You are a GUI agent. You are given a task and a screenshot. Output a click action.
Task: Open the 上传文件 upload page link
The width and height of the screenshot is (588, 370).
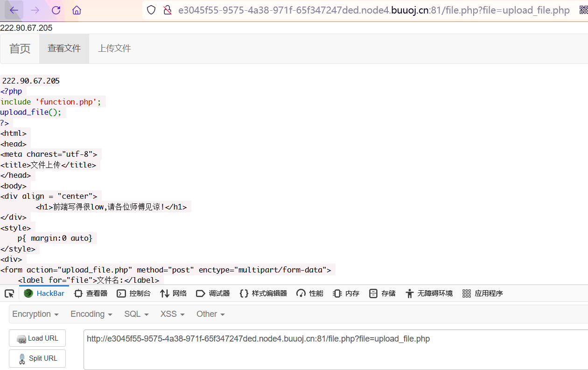pyautogui.click(x=114, y=49)
